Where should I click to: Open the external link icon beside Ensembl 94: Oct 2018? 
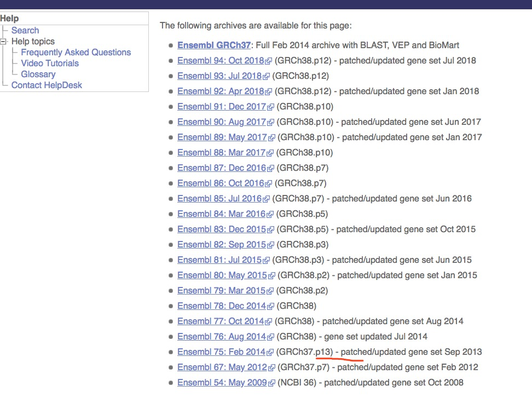[268, 60]
